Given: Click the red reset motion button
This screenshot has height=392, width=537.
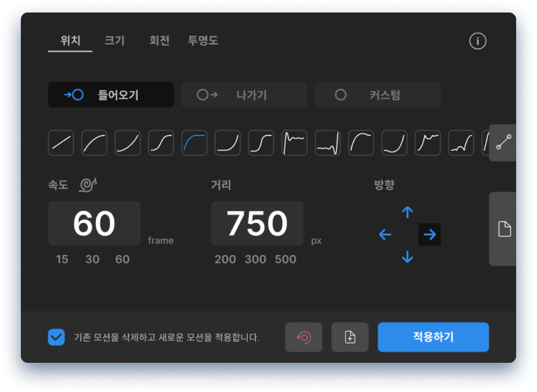Looking at the screenshot, I should (303, 337).
